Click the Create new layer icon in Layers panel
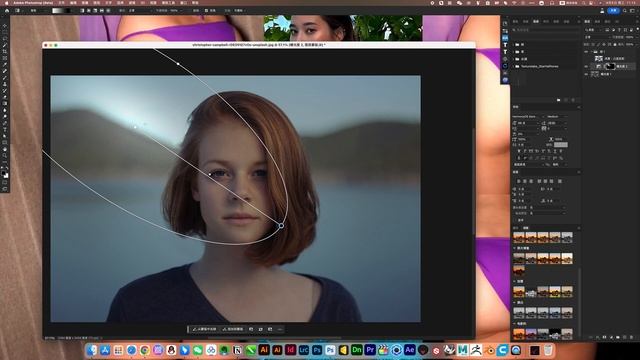 point(624,337)
